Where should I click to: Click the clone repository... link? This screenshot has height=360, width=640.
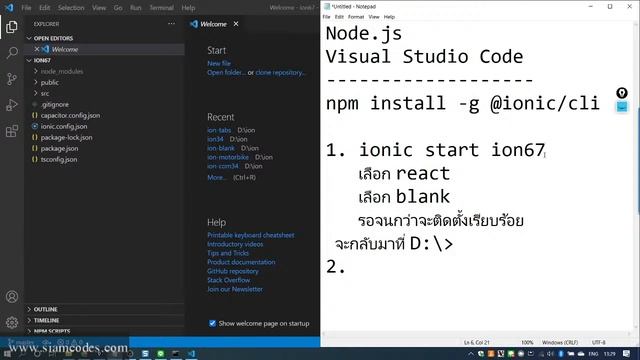[280, 72]
